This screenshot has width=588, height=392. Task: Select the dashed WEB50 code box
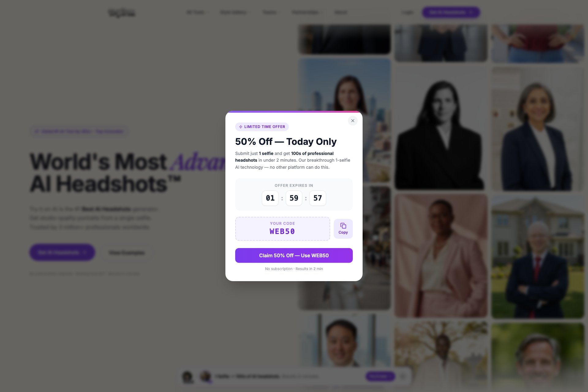pos(282,229)
